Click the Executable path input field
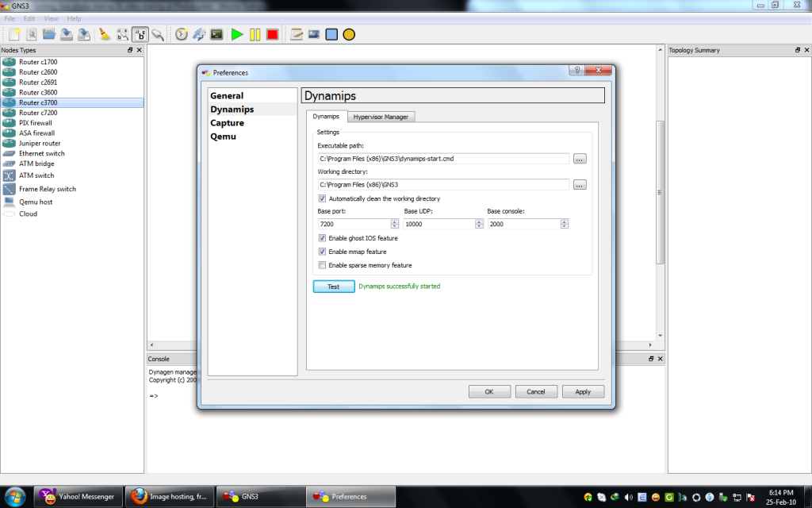Viewport: 812px width, 508px height. [x=443, y=159]
